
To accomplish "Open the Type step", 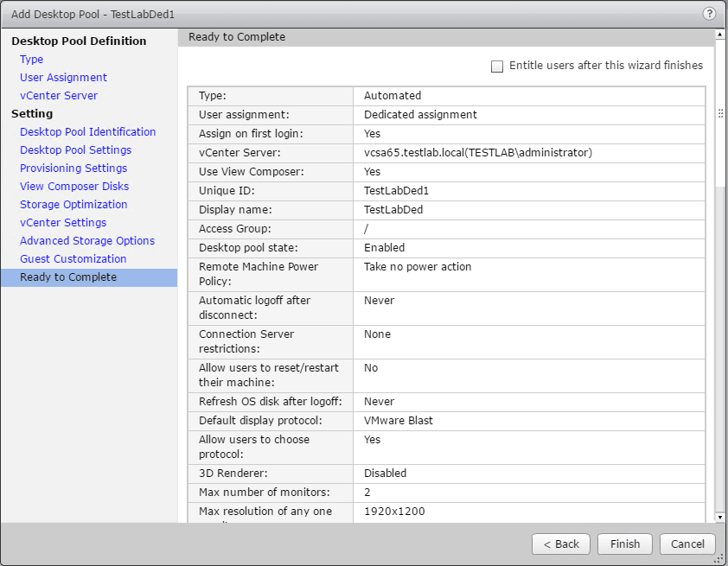I will pos(32,60).
